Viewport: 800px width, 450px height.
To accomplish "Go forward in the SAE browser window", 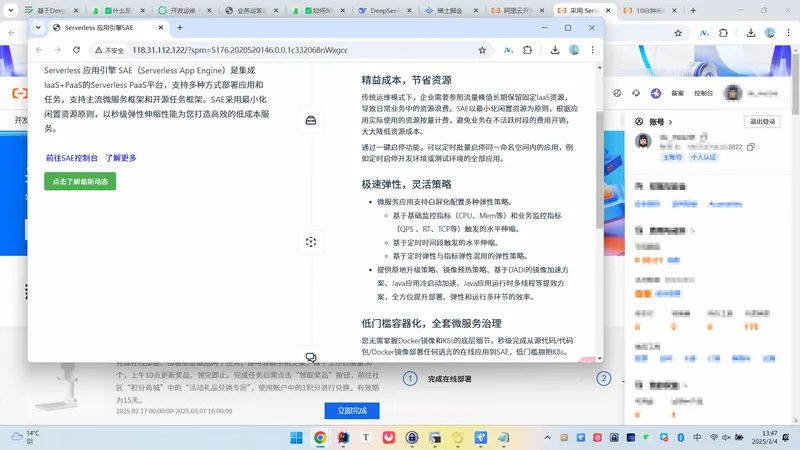I will [58, 50].
